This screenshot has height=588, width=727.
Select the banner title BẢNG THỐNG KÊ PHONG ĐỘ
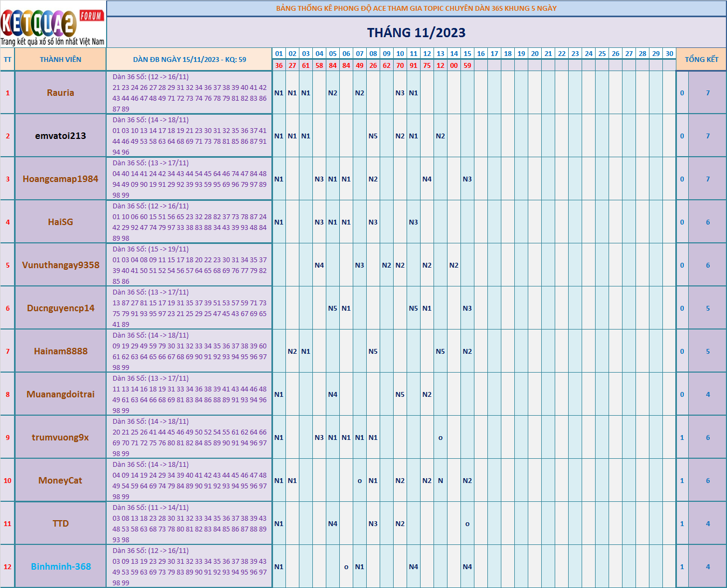pos(416,8)
